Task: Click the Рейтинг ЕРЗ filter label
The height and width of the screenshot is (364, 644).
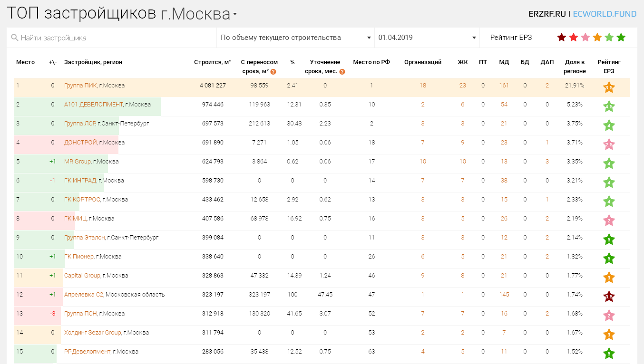Action: (511, 38)
